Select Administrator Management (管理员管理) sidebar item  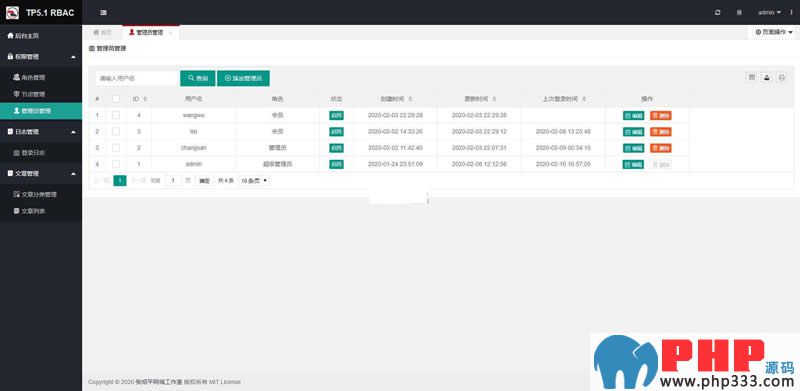pos(41,111)
